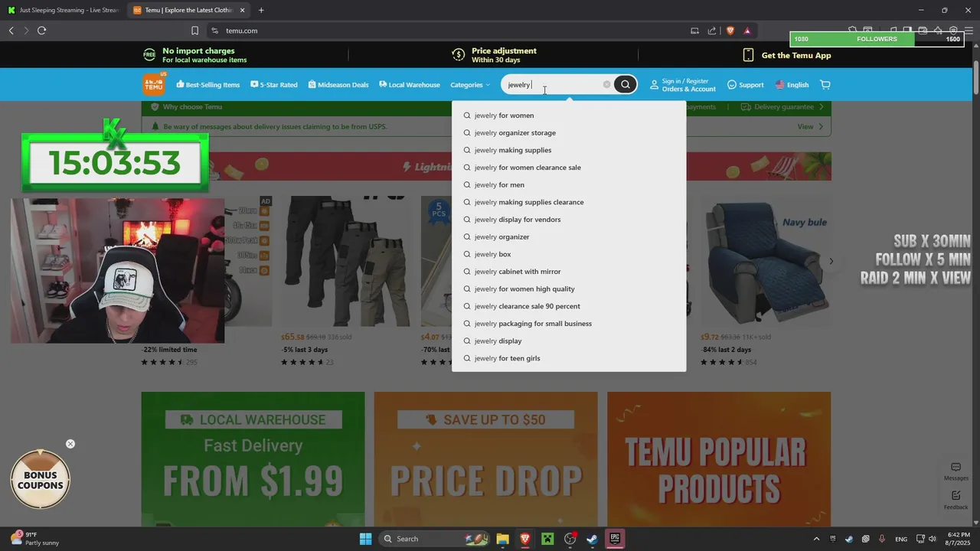
Task: Show next products with carousel arrow
Action: coord(831,261)
